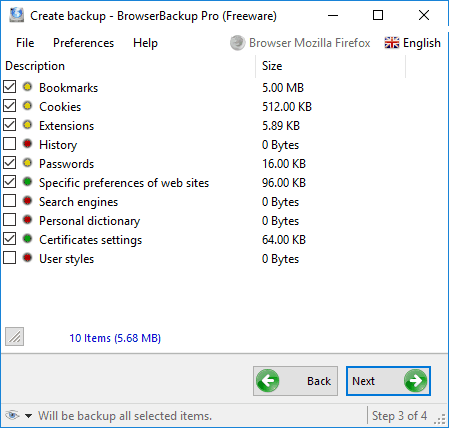
Task: Select Specific preferences of web sites label
Action: pos(124,183)
